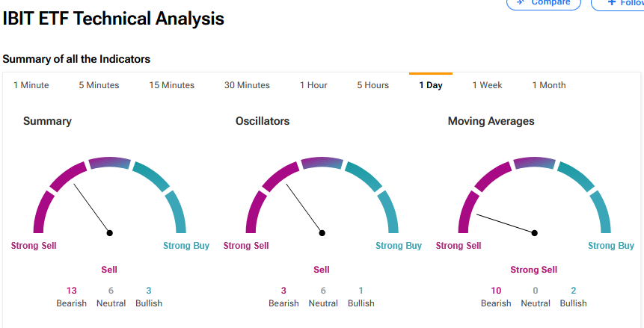Click the Moving Averages gauge needle
644x328 pixels.
click(506, 224)
